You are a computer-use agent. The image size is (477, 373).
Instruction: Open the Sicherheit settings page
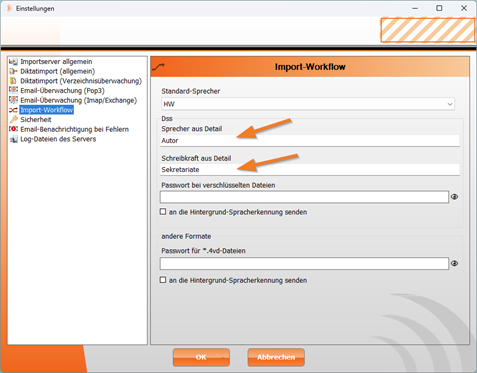tap(36, 120)
